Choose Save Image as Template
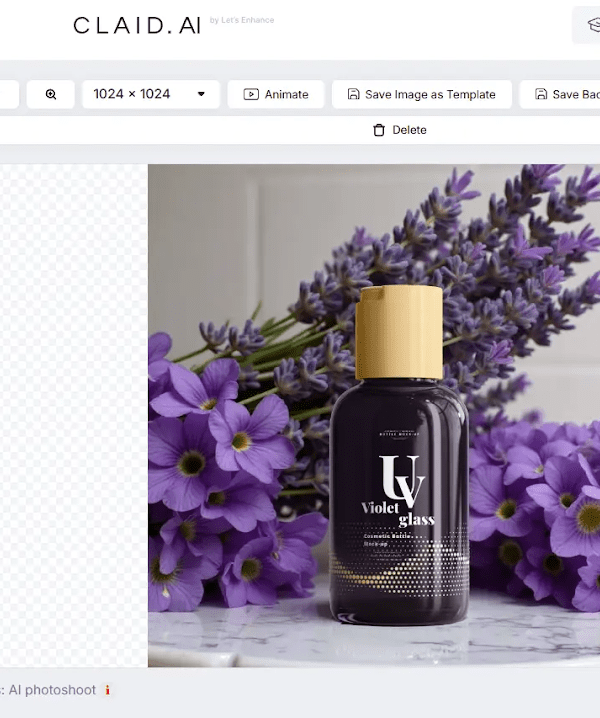600x718 pixels. [422, 94]
